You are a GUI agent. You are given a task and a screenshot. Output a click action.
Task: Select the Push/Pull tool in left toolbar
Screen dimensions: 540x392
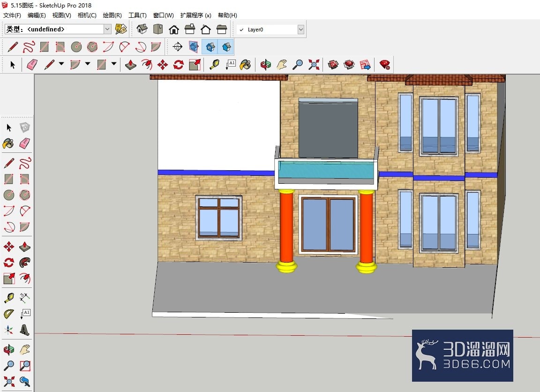coord(24,247)
